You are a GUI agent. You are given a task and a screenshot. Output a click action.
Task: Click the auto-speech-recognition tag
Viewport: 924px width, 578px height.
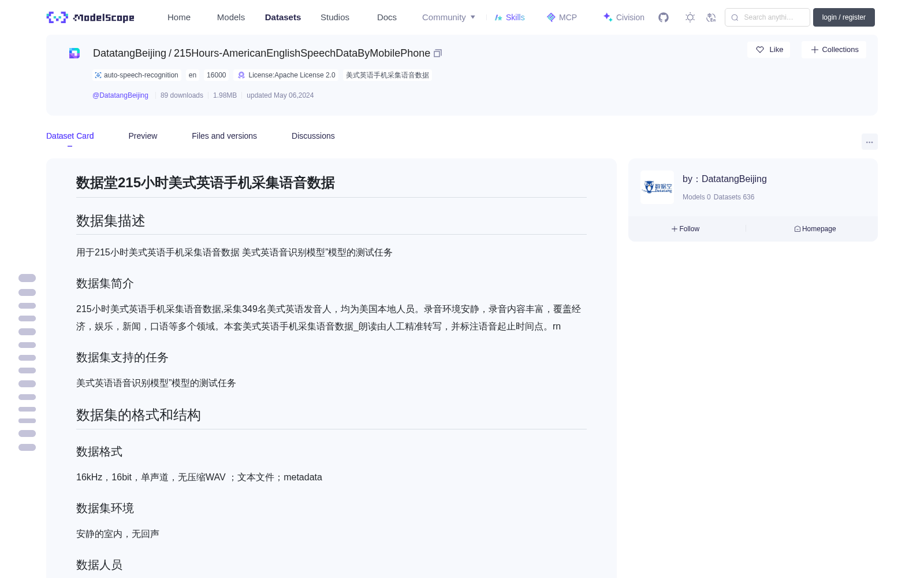point(137,75)
